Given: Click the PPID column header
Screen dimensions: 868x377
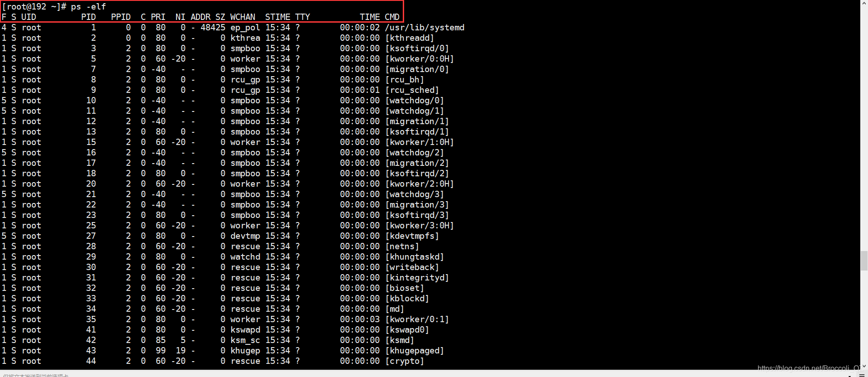Looking at the screenshot, I should pyautogui.click(x=121, y=17).
